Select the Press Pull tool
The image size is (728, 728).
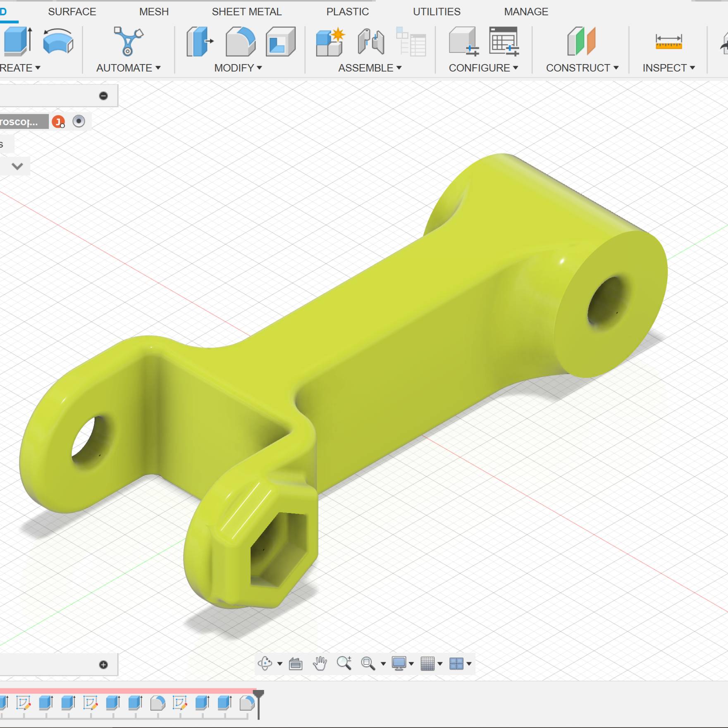200,41
